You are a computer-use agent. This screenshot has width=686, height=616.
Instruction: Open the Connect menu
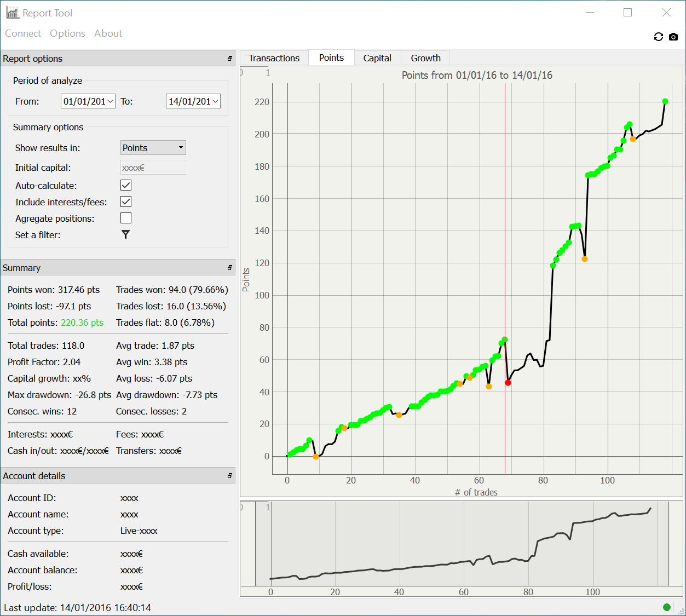[23, 33]
